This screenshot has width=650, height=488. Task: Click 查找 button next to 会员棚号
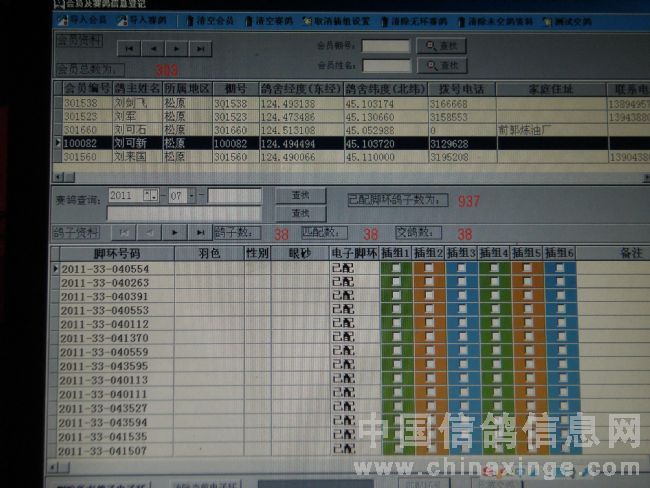(x=441, y=45)
